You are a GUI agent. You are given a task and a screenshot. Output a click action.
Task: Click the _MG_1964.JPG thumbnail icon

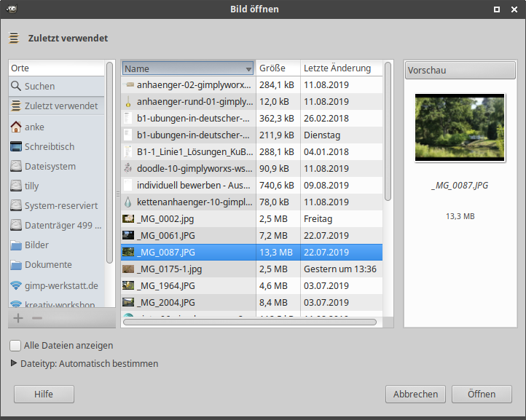(128, 285)
